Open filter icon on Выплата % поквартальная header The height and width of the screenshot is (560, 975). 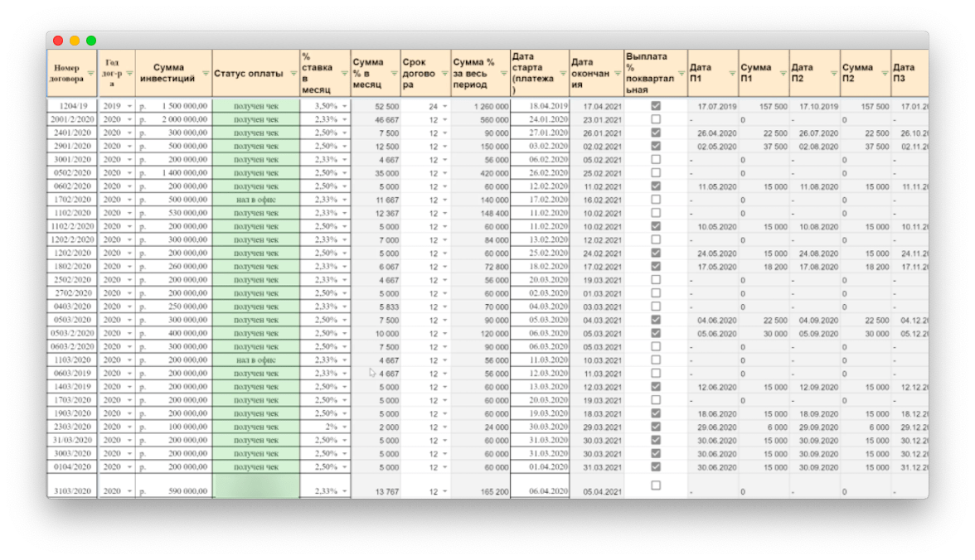click(x=680, y=74)
